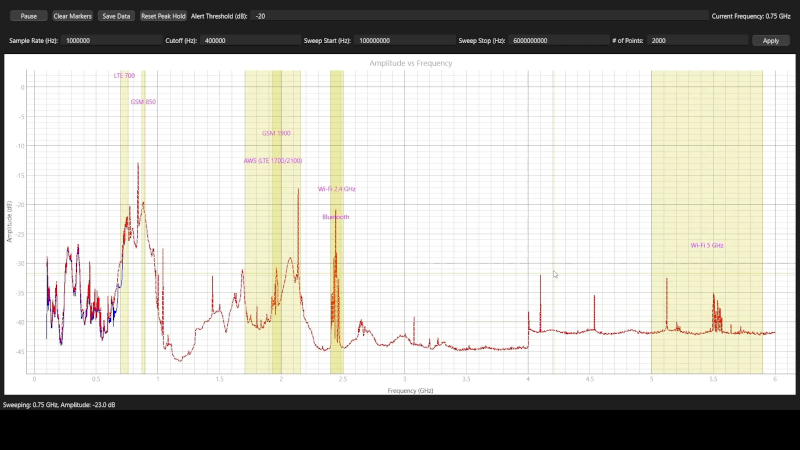Focus the Alert Threshold input field
The height and width of the screenshot is (450, 800).
coord(478,16)
